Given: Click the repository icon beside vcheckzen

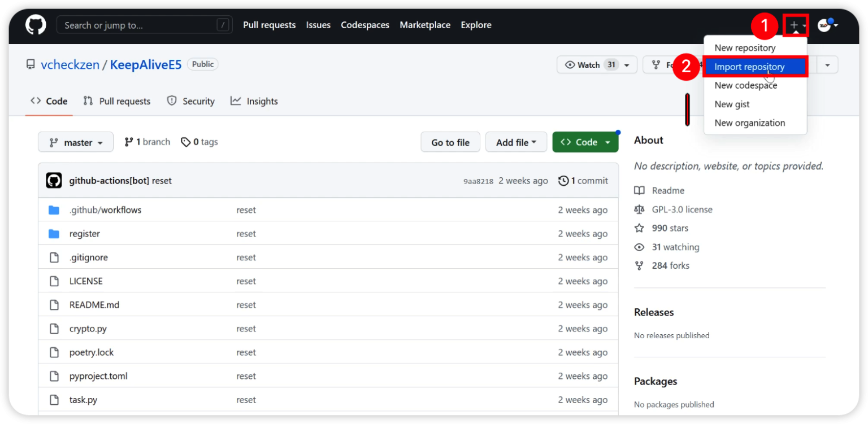Looking at the screenshot, I should click(x=31, y=64).
